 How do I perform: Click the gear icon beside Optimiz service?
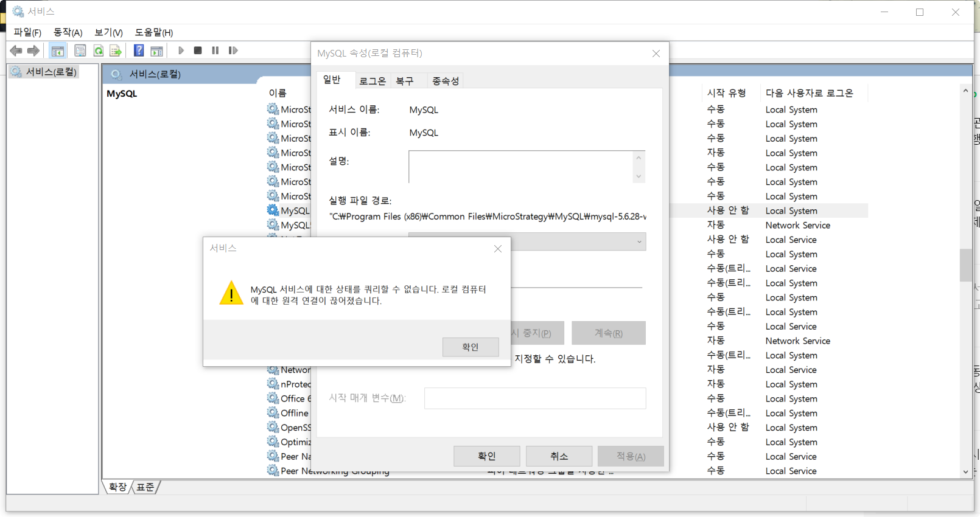[x=273, y=442]
